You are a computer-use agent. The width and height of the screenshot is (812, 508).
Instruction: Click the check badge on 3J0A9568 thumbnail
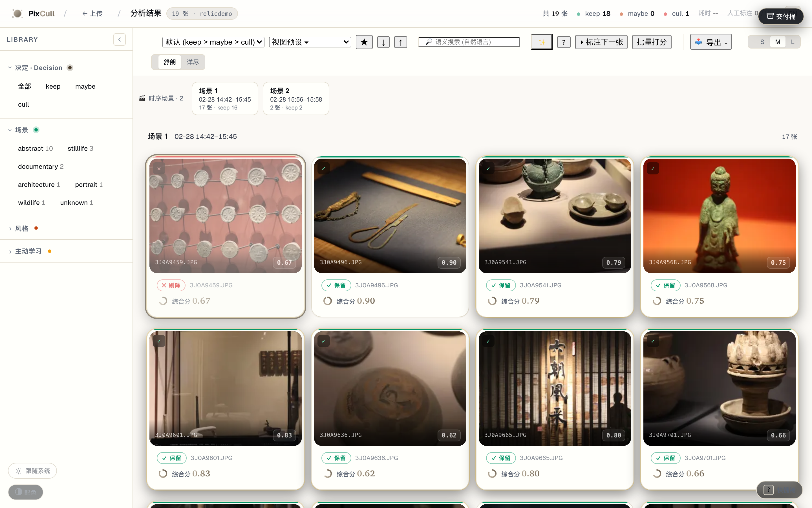[x=653, y=169]
